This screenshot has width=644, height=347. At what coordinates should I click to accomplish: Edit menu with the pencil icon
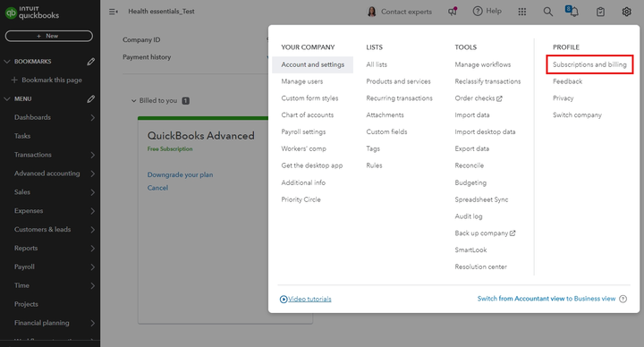tap(90, 99)
